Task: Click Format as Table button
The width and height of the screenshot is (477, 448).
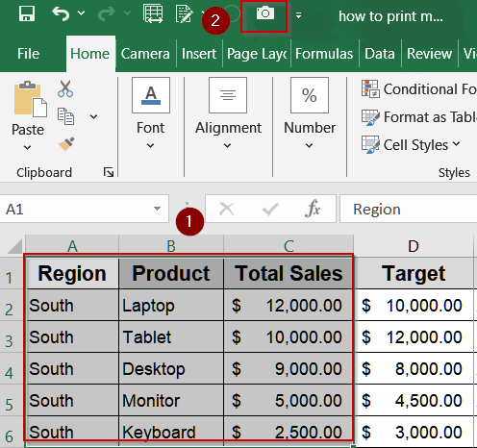Action: 418,117
